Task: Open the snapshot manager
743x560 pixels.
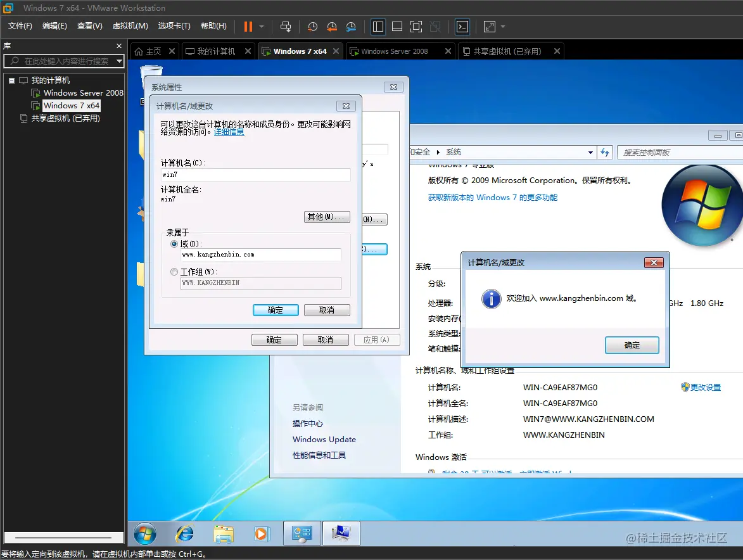Action: (x=351, y=27)
